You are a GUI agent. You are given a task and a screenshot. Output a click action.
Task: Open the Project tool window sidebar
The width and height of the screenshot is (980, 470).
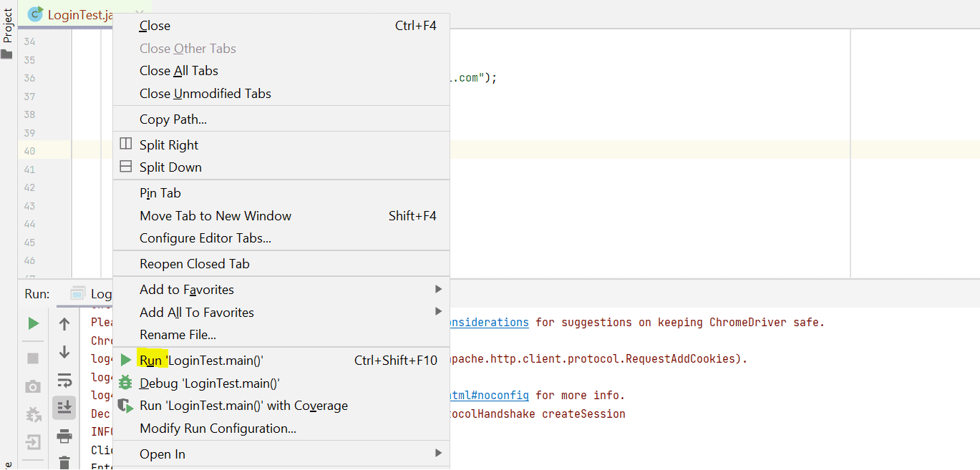coord(8,29)
